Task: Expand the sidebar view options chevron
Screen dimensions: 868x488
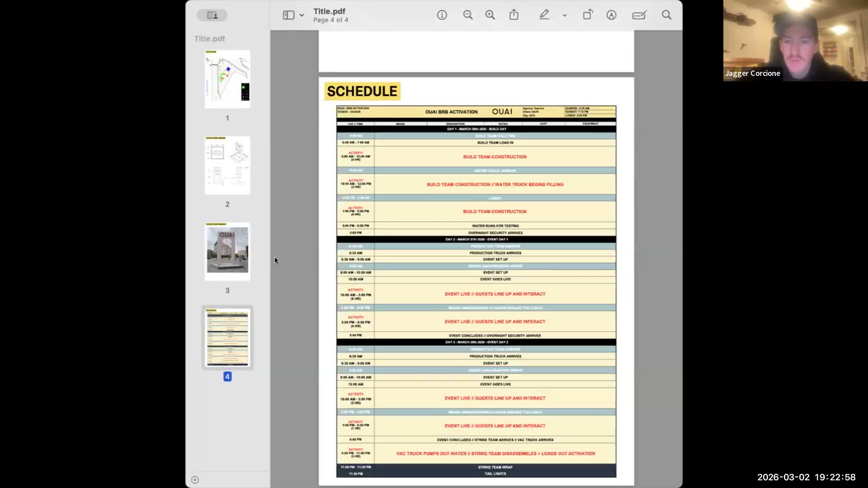Action: tap(302, 15)
